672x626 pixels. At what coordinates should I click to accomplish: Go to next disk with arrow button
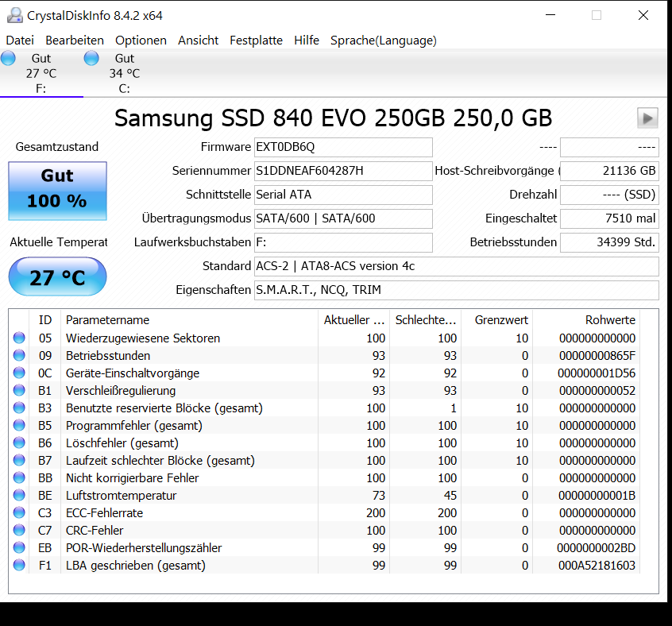coord(647,118)
